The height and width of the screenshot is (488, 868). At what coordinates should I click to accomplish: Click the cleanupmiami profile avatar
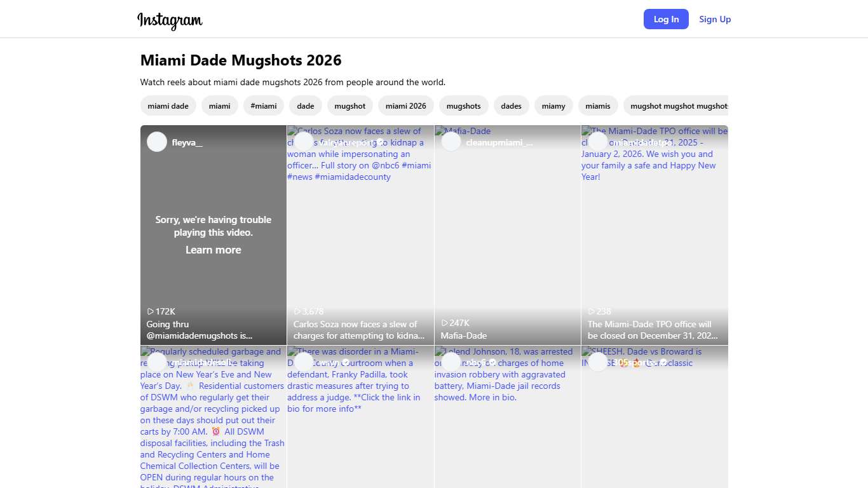click(x=451, y=142)
